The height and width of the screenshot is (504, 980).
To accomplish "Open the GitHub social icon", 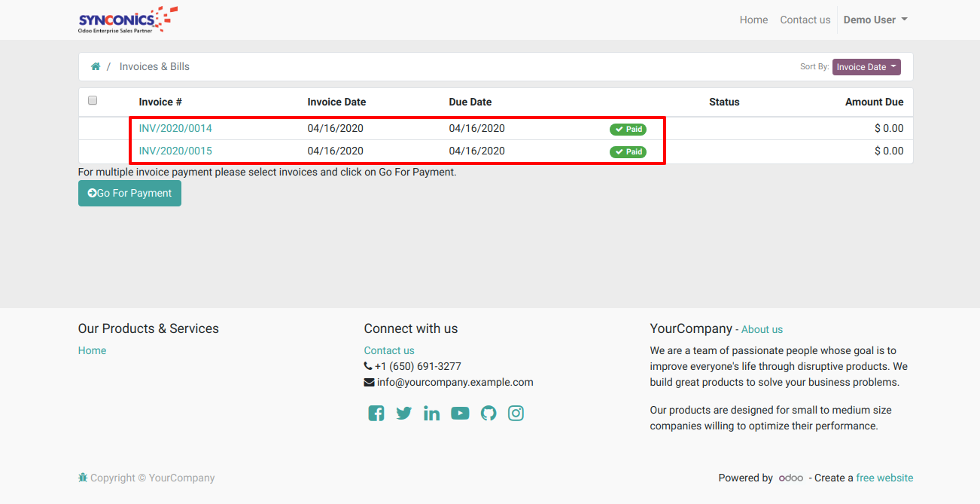I will tap(488, 413).
